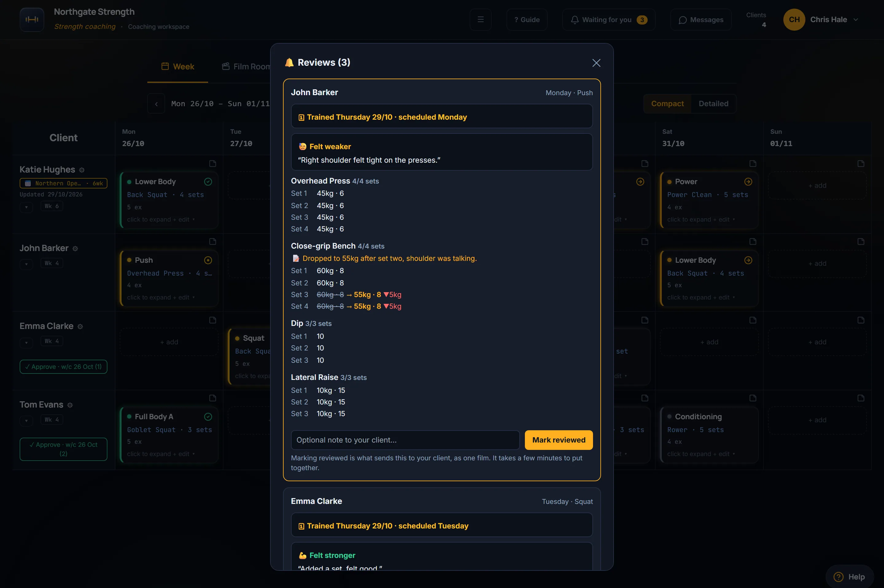Switch to the Film Room tab
The image size is (884, 588).
click(246, 66)
